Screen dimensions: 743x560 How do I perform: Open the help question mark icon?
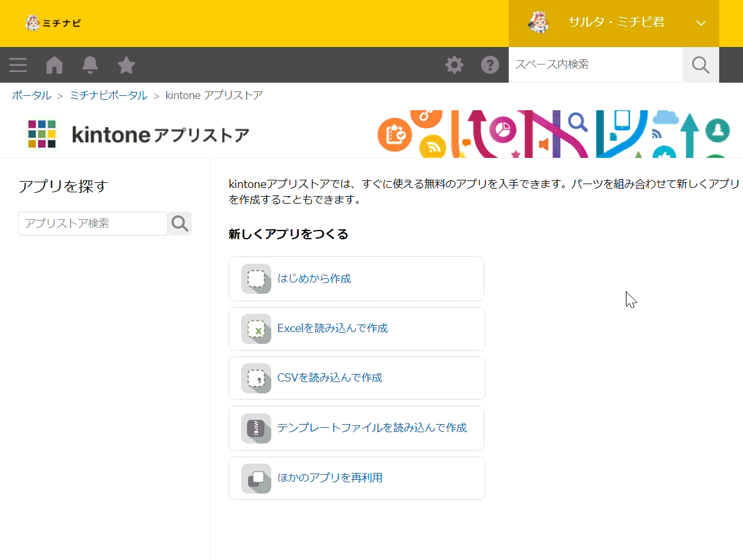click(490, 65)
